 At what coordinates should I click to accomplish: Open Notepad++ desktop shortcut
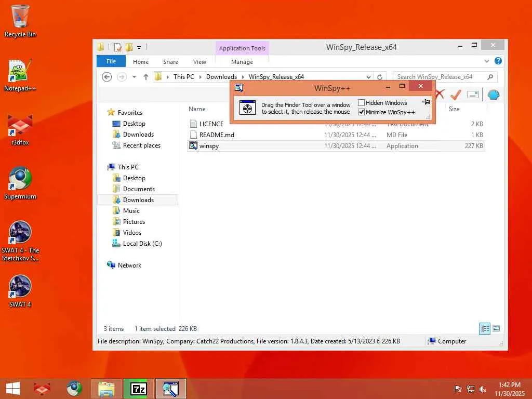[x=20, y=75]
